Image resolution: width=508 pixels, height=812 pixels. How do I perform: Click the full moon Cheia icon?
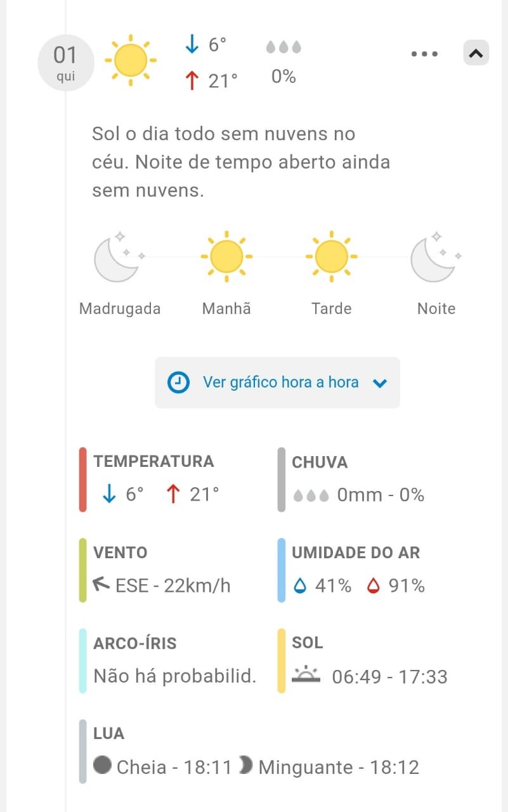(102, 765)
